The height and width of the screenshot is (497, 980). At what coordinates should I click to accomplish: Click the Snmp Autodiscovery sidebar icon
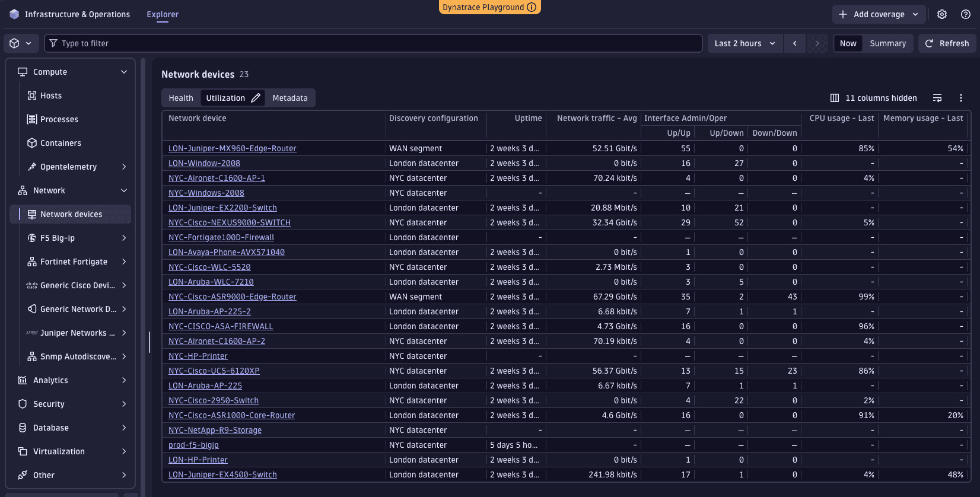[x=32, y=356]
